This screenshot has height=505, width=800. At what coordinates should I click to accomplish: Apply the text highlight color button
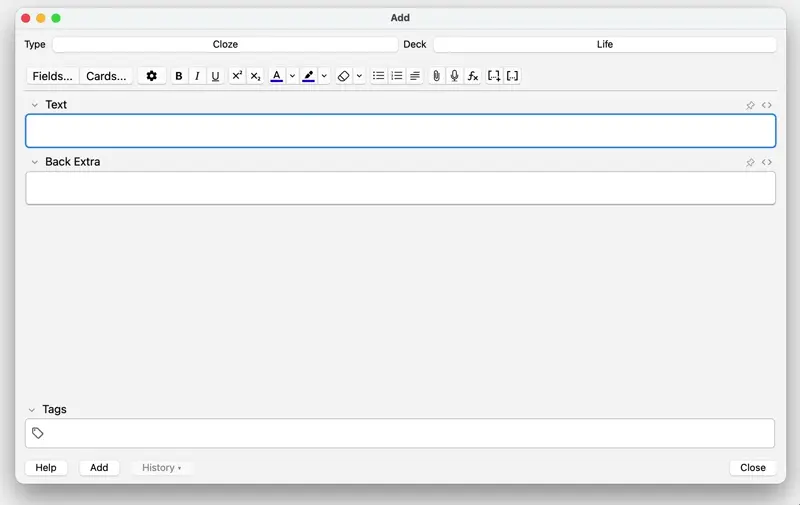[x=309, y=76]
